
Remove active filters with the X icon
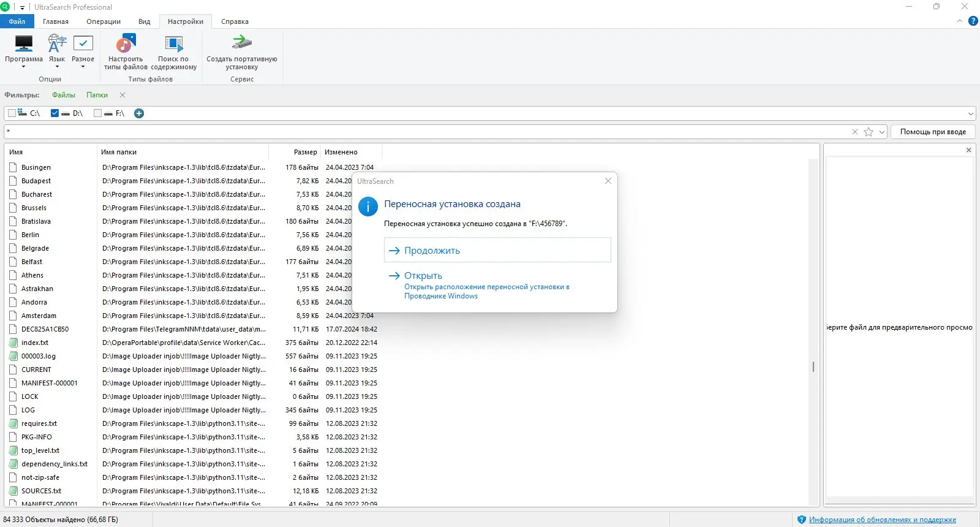pos(123,95)
